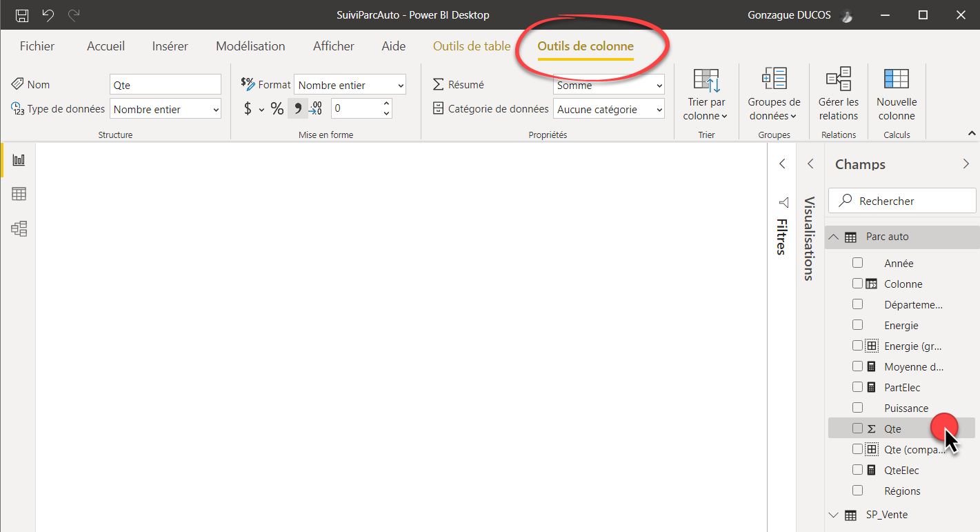
Task: Click the Colonne calculated column icon
Action: tap(871, 284)
